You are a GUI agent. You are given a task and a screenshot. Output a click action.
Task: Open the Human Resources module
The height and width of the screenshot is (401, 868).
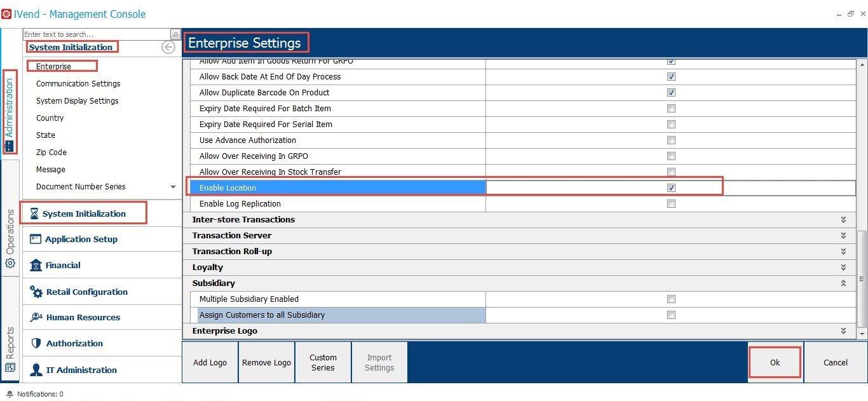click(102, 317)
